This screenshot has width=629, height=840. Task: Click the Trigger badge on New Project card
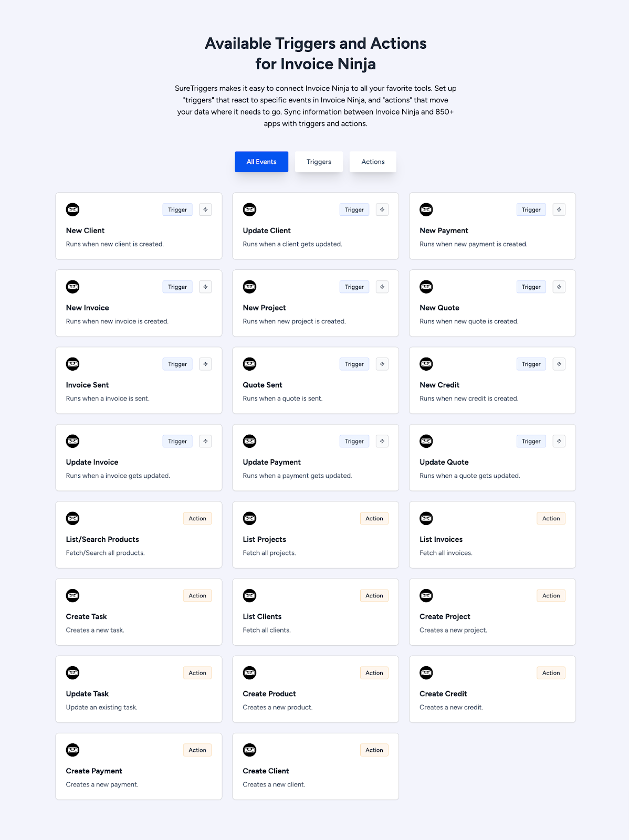click(x=354, y=287)
